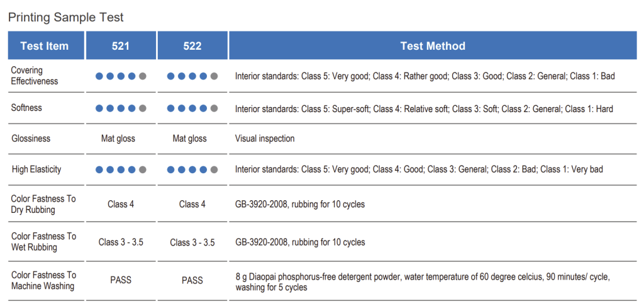Click first blue dot in 521 Covering Effectiveness rating
644x306 pixels.
coord(99,76)
